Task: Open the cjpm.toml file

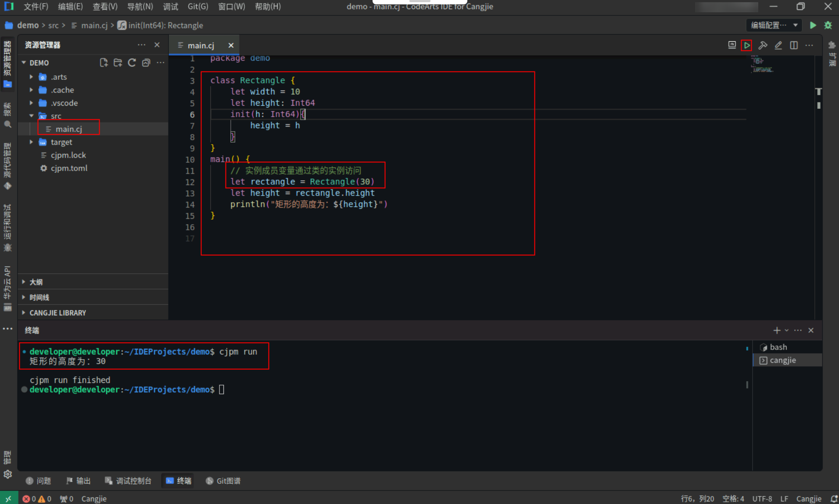Action: (x=69, y=168)
